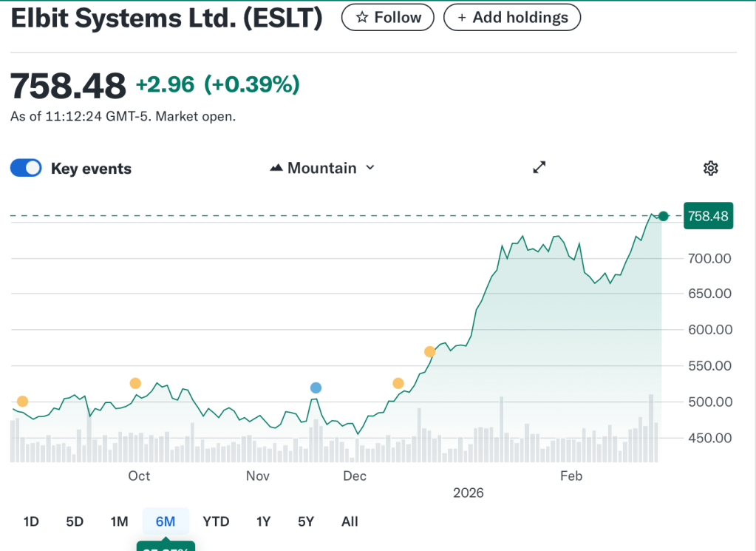The width and height of the screenshot is (756, 551).
Task: View the All time range
Action: (x=350, y=521)
